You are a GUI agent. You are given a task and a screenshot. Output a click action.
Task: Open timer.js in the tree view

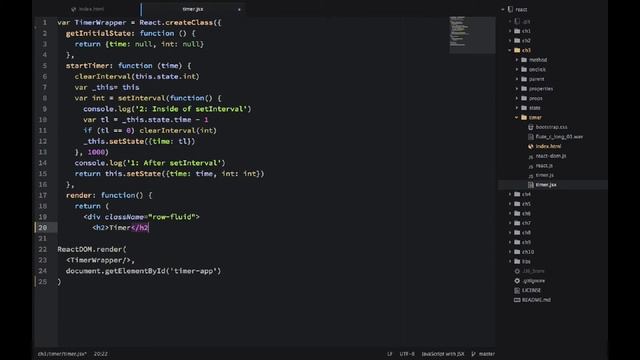click(544, 175)
